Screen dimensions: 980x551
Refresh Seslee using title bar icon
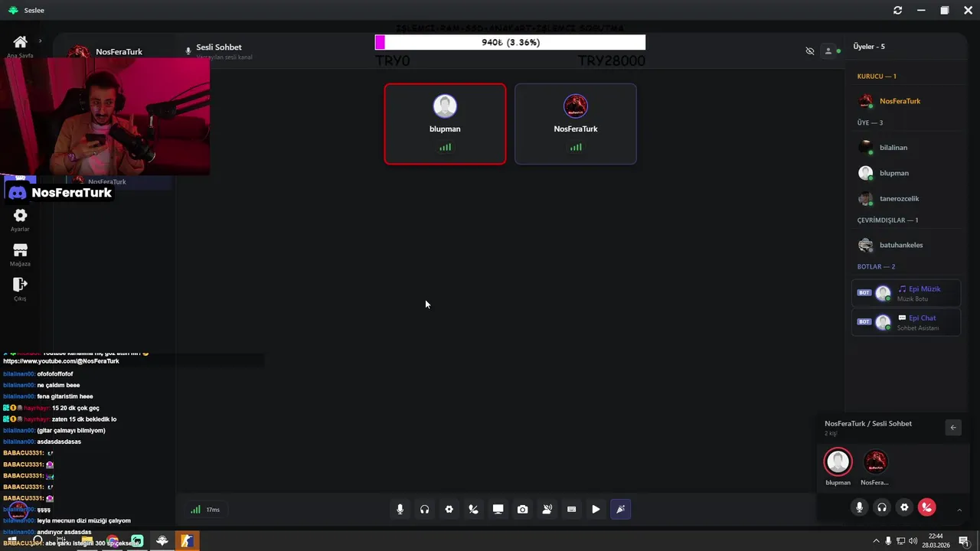coord(897,10)
